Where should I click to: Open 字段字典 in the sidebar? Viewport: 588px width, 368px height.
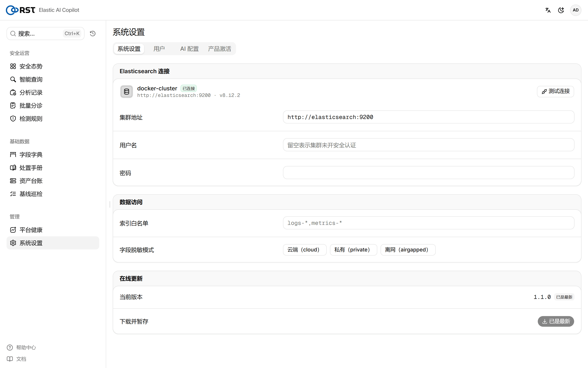(53, 155)
